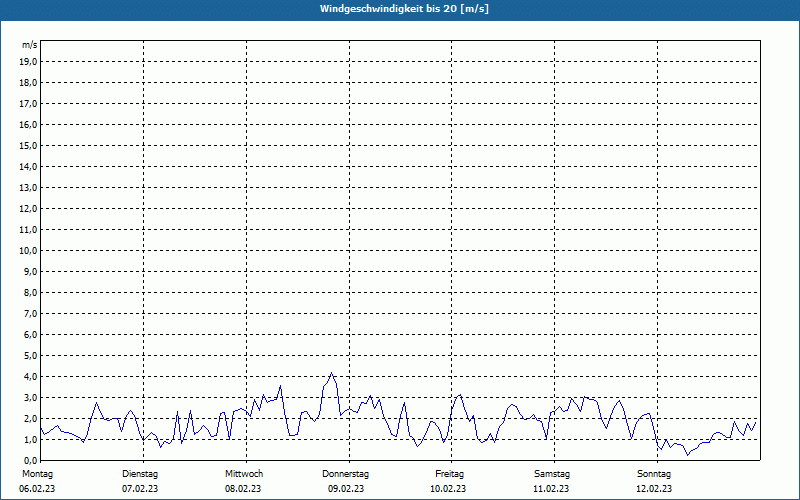Click the 'm/s' unit label
Screen dimensions: 800x500
click(x=29, y=45)
